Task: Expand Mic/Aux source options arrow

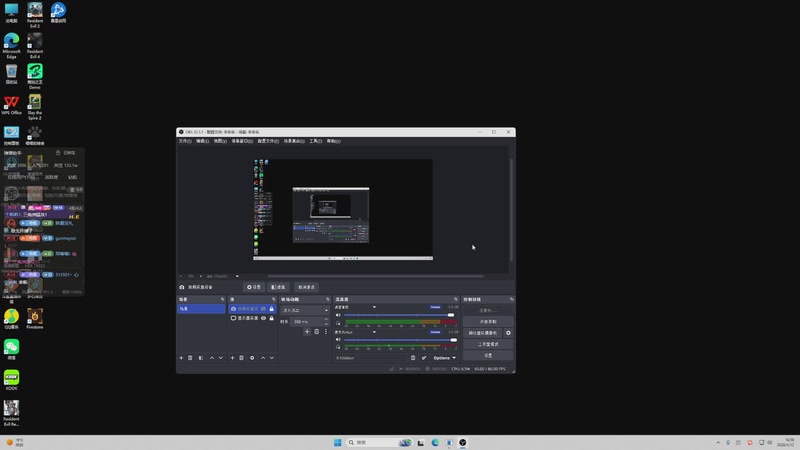Action: [374, 332]
